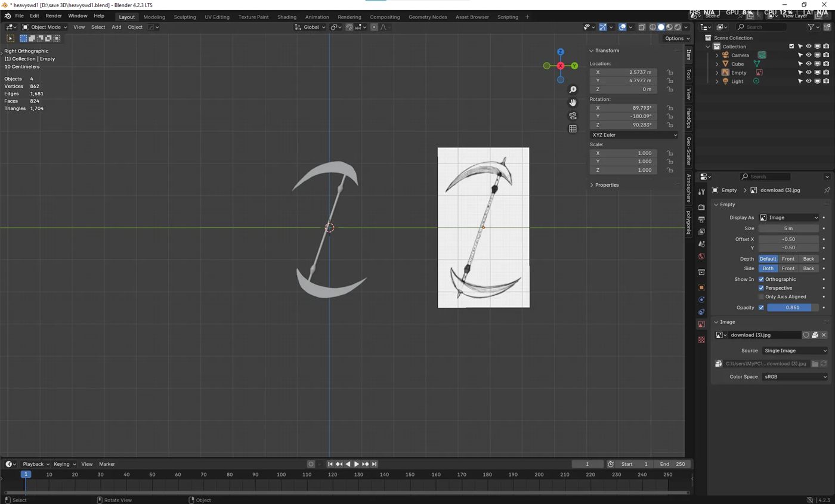Open the Display As Image dropdown
The height and width of the screenshot is (504, 835).
[789, 218]
